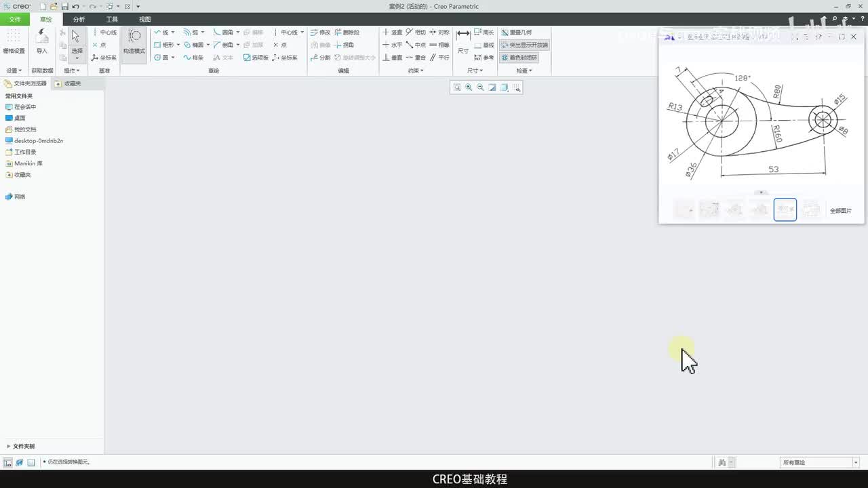
Task: Click the 修改 modify tool
Action: click(320, 32)
